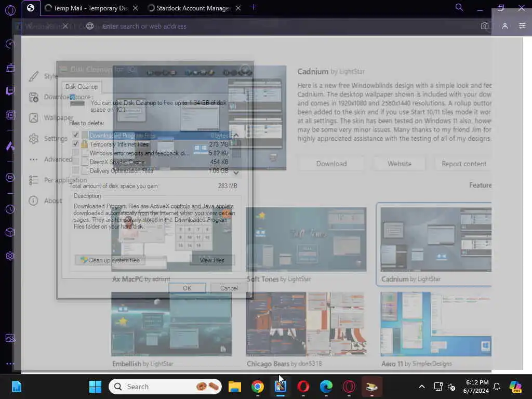This screenshot has width=532, height=399.
Task: Open the shopping bag icon in Opera sidebar
Action: 10,68
